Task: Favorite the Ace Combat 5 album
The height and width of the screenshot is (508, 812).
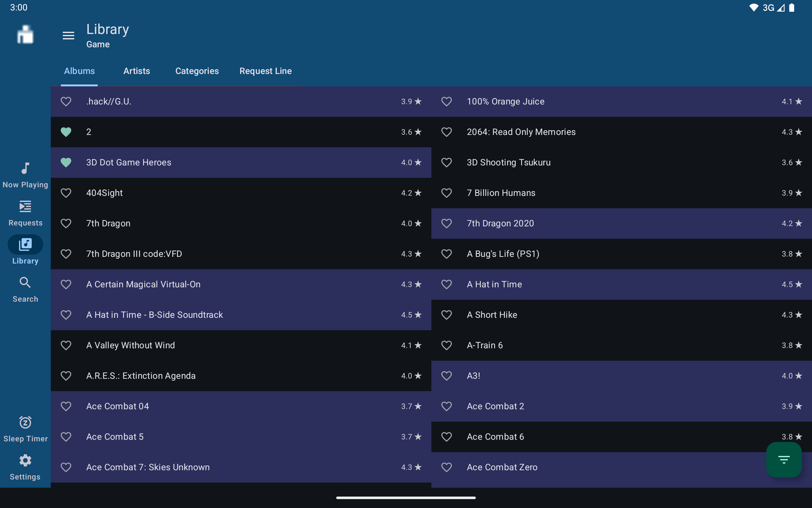Action: coord(66,437)
